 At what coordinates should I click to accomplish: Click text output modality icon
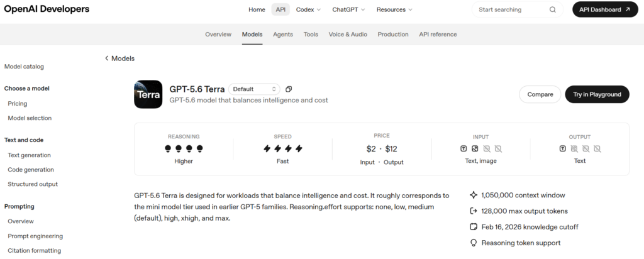[x=563, y=148]
